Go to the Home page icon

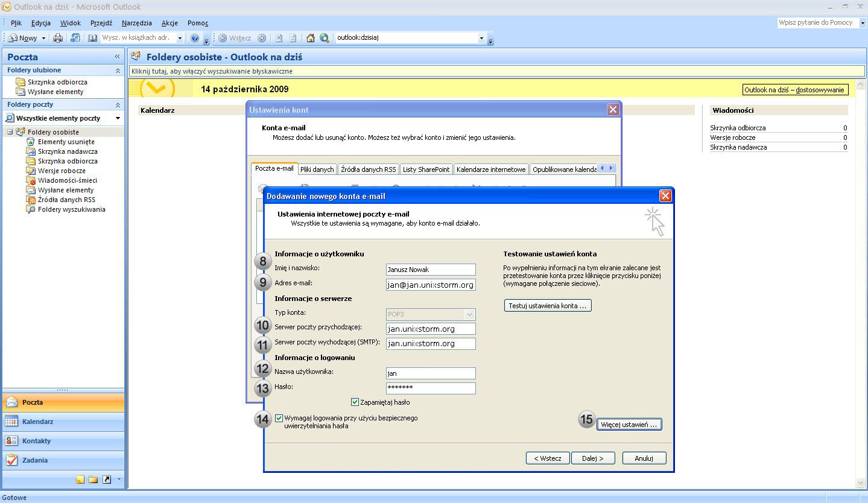311,38
